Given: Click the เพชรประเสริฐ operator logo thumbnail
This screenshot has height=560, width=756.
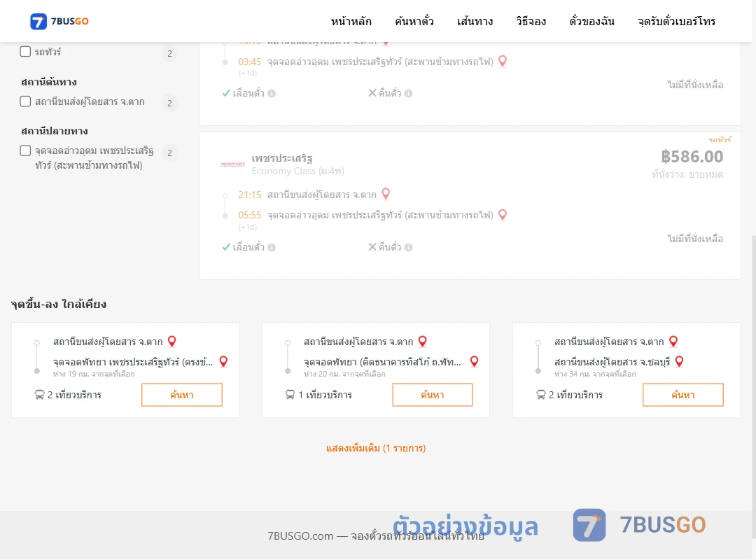Looking at the screenshot, I should click(232, 164).
